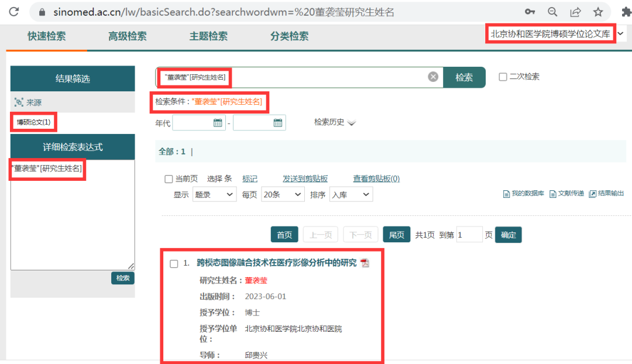Select the checkbox for result 1
Image resolution: width=632 pixels, height=364 pixels.
tap(174, 263)
